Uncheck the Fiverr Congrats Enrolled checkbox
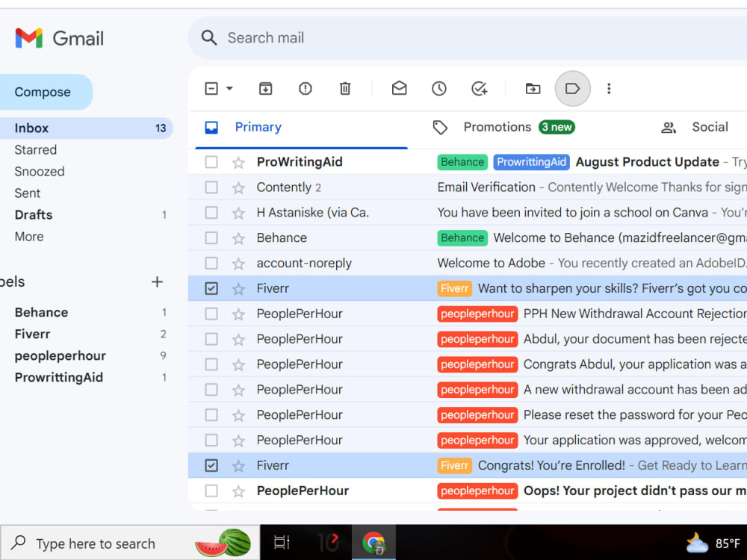This screenshot has height=560, width=747. (211, 465)
